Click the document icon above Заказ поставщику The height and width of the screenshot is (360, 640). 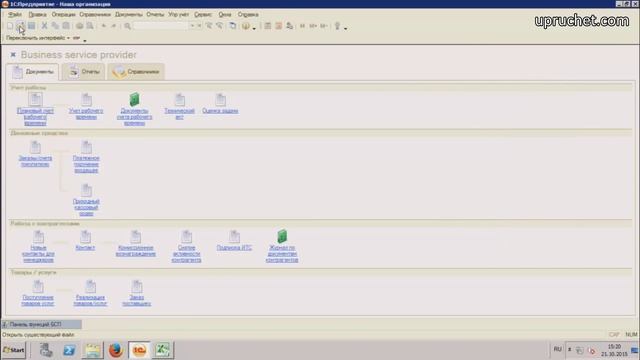[137, 287]
